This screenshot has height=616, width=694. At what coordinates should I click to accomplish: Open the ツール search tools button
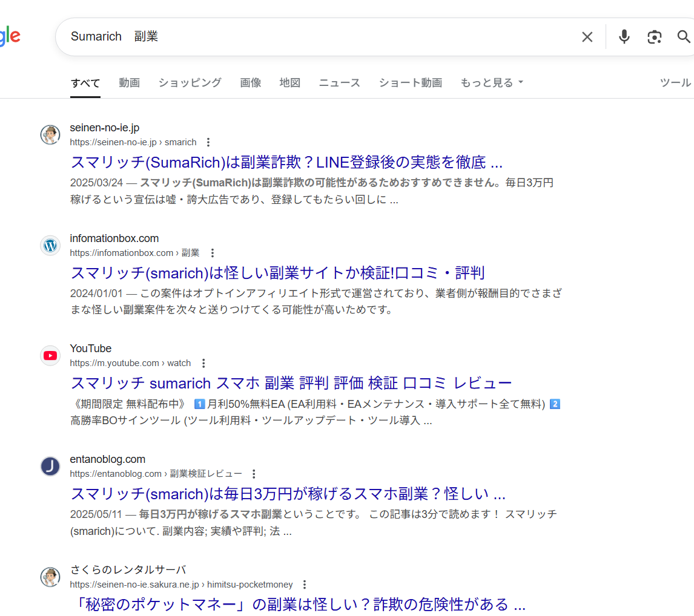click(675, 83)
